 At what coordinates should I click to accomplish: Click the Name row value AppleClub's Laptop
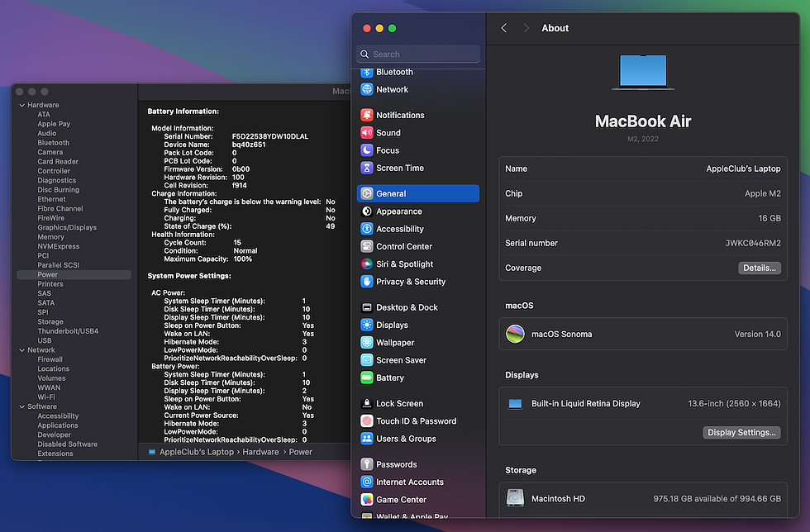(743, 169)
